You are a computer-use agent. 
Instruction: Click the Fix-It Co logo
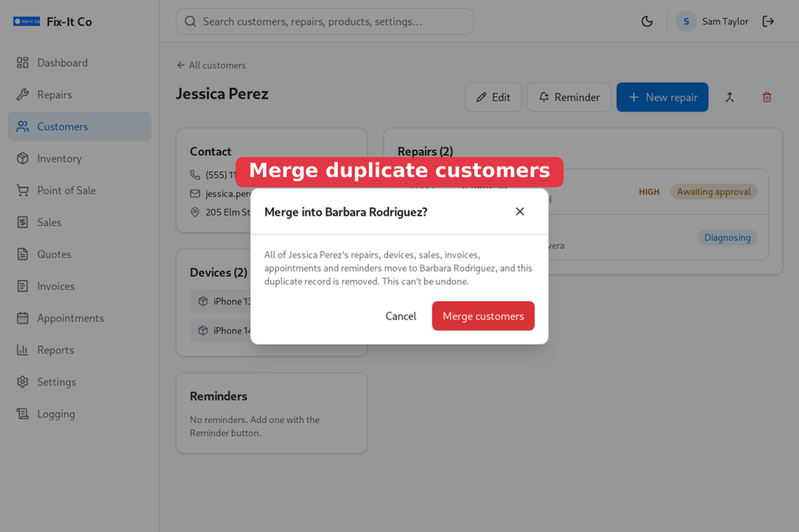(26, 21)
